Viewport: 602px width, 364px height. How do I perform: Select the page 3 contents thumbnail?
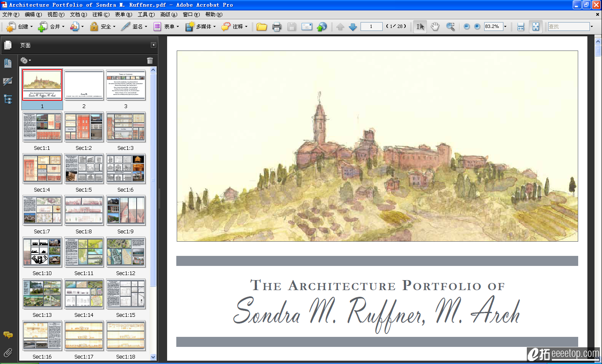[126, 85]
